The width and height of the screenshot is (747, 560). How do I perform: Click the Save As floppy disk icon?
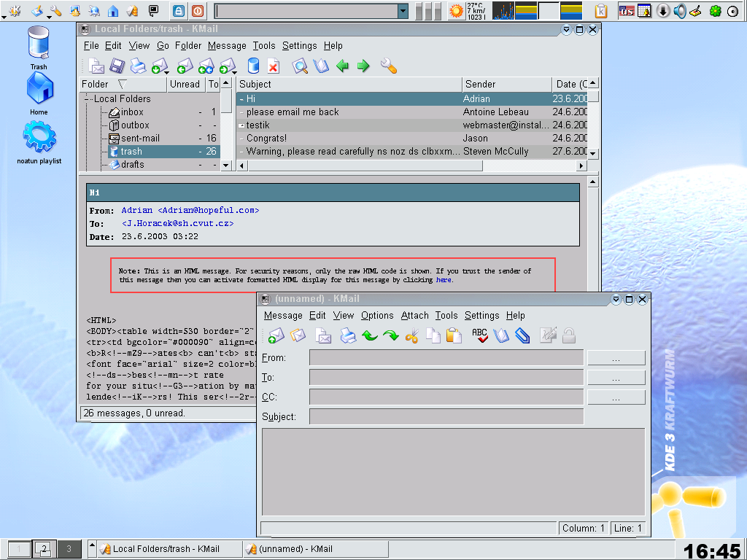click(117, 66)
